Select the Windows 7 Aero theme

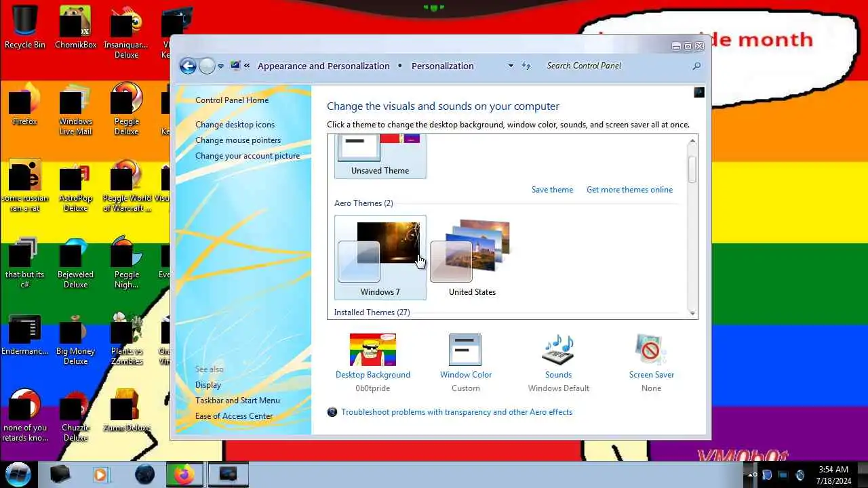380,258
